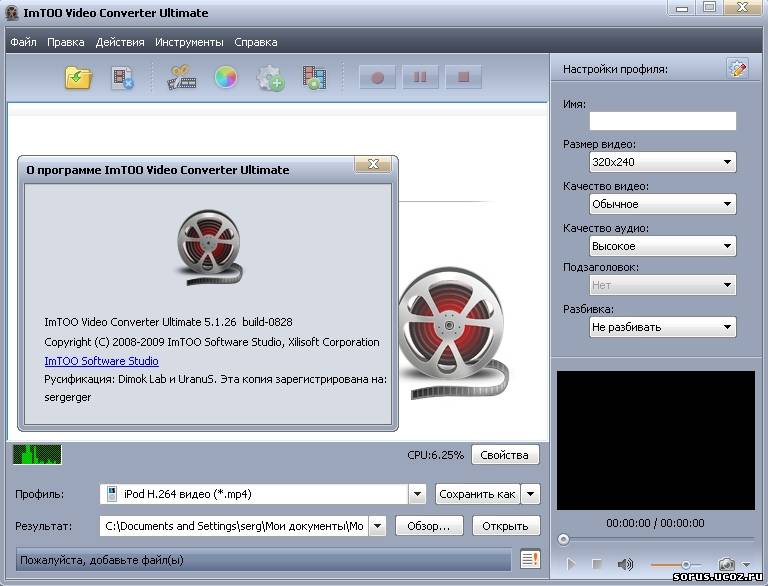Mute the preview speaker icon
The image size is (768, 586).
tap(625, 564)
